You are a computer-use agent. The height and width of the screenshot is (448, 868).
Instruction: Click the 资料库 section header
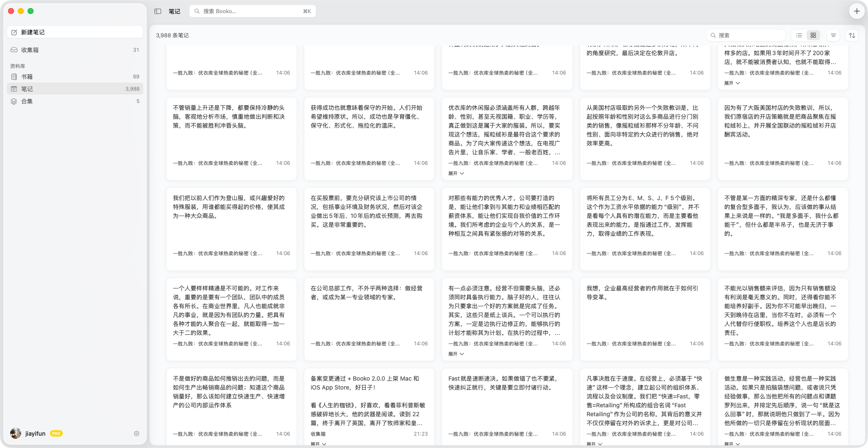(18, 66)
